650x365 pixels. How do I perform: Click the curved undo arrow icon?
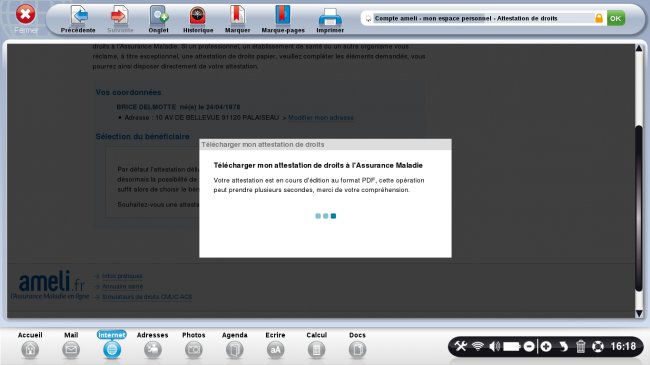(x=563, y=346)
